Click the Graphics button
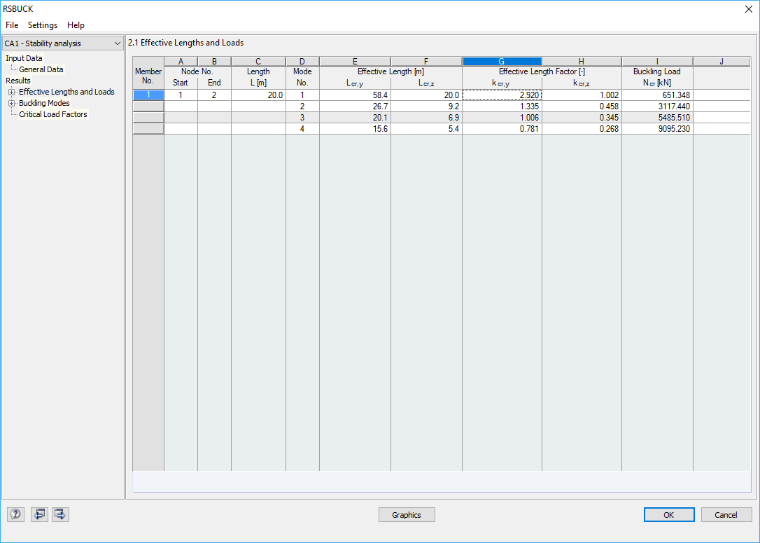 coord(407,514)
